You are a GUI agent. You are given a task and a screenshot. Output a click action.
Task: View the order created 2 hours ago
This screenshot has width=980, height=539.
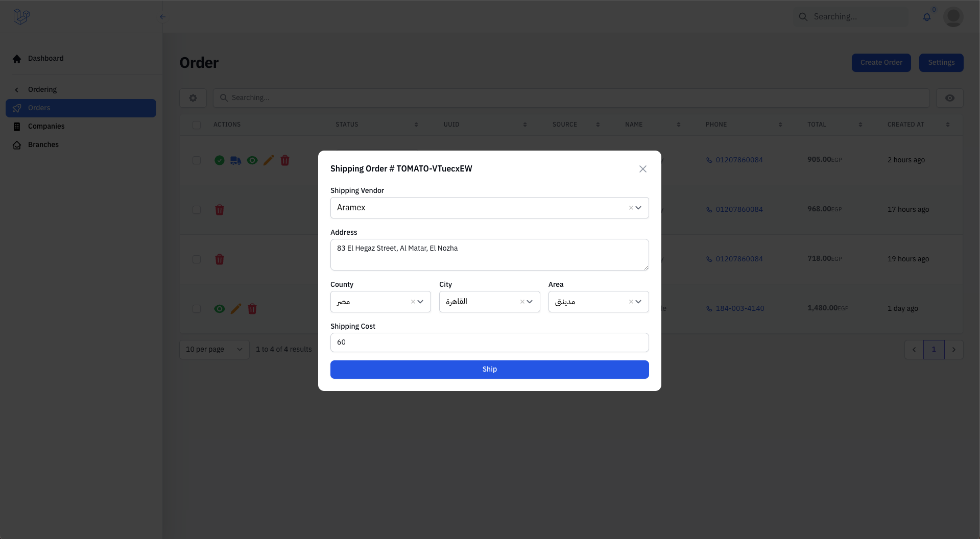[252, 160]
